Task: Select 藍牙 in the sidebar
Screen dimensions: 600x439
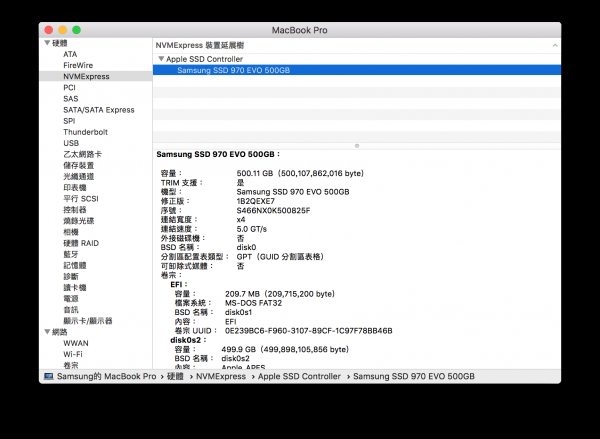Action: point(71,254)
